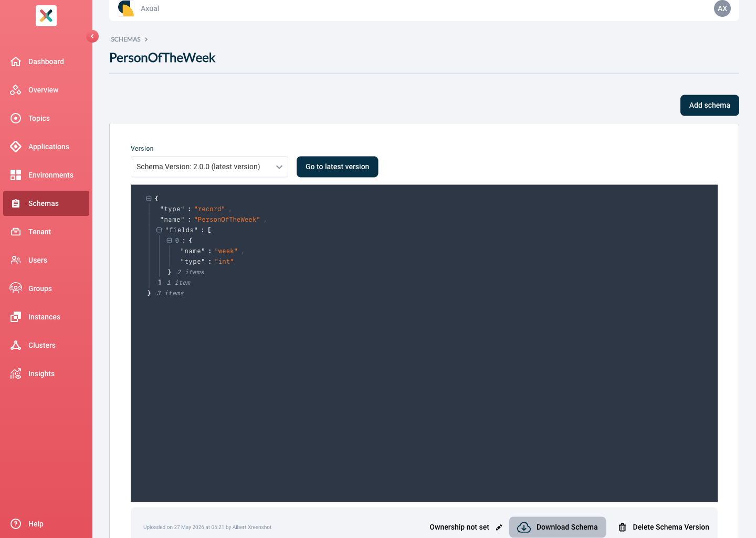Collapse the "fields" array node

[x=159, y=230]
